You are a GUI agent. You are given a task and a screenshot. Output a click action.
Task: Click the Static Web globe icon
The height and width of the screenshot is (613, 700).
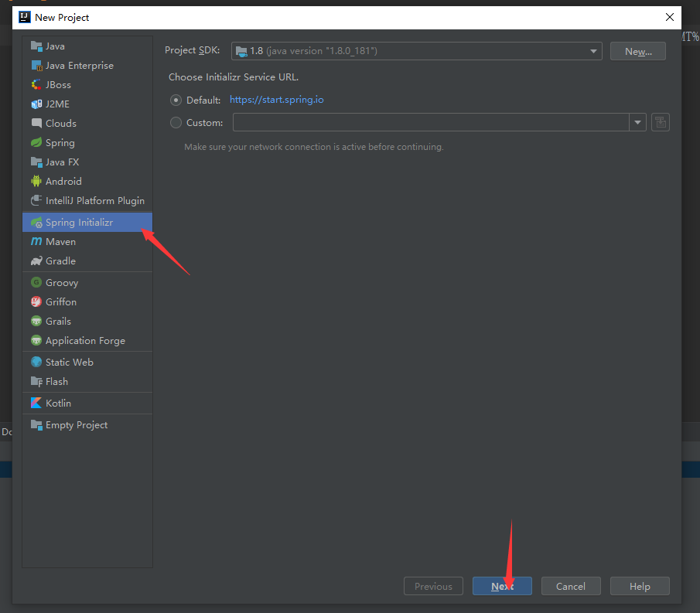click(36, 362)
